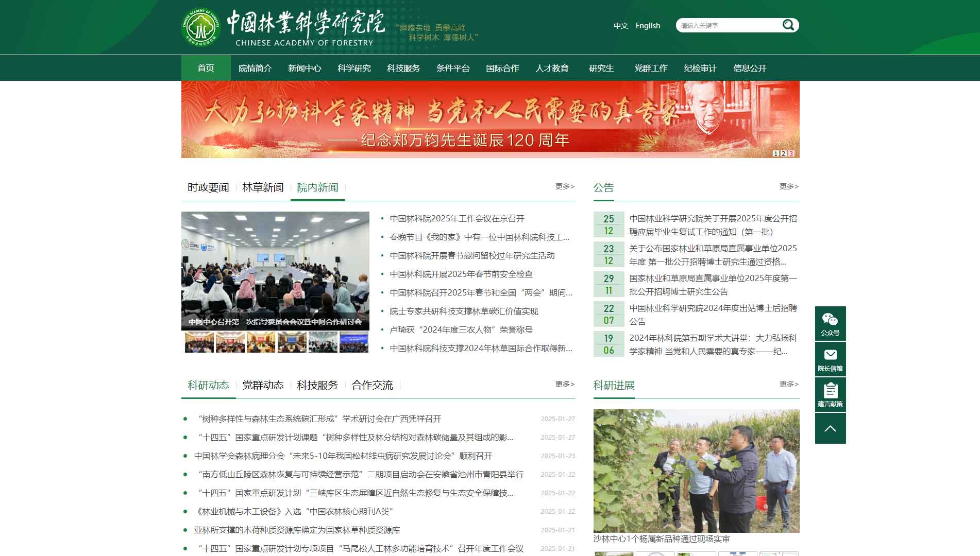The height and width of the screenshot is (556, 980).
Task: Switch language to English
Action: (648, 26)
